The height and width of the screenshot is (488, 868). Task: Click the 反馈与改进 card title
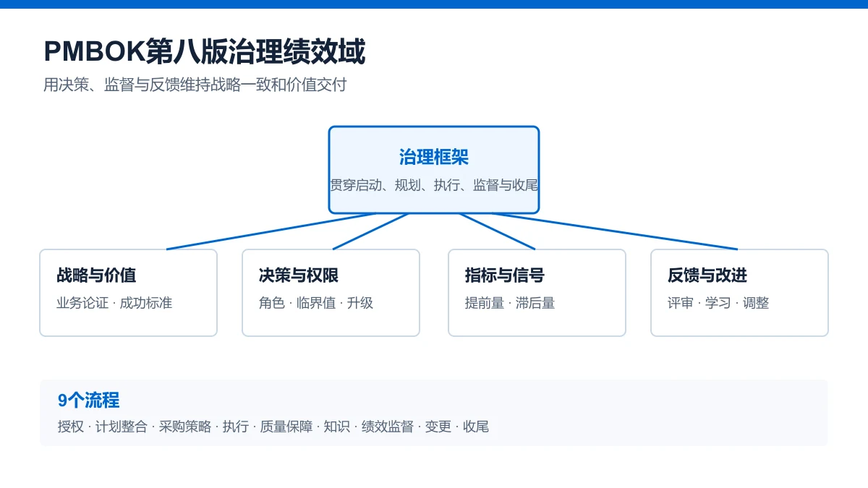click(707, 275)
